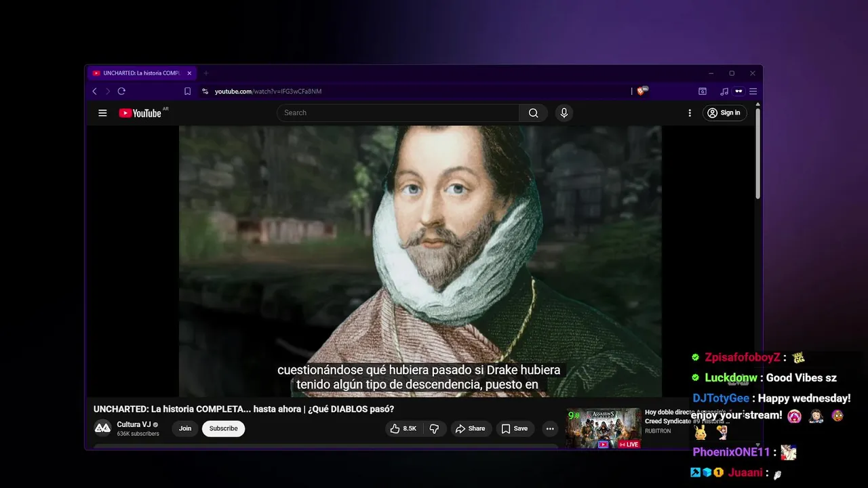Open the Cultura VJ channel name link
Viewport: 868px width, 488px height.
(x=134, y=424)
